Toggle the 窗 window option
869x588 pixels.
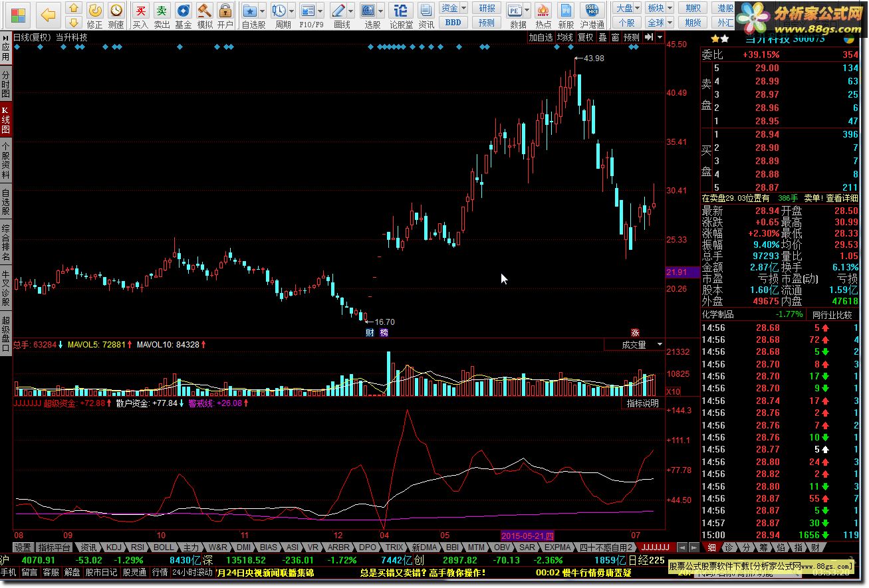615,37
